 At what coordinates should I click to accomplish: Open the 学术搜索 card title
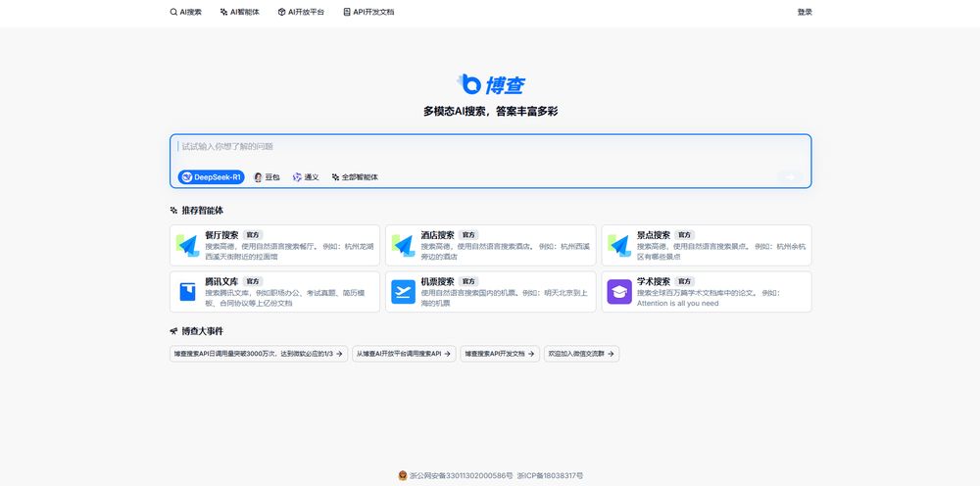click(654, 281)
